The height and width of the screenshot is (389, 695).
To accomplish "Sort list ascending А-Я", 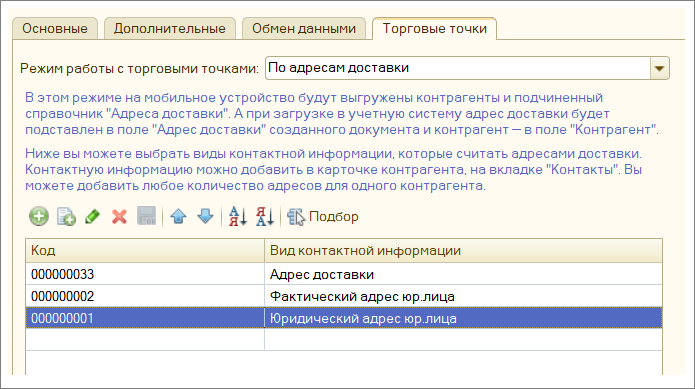I will coord(238,217).
